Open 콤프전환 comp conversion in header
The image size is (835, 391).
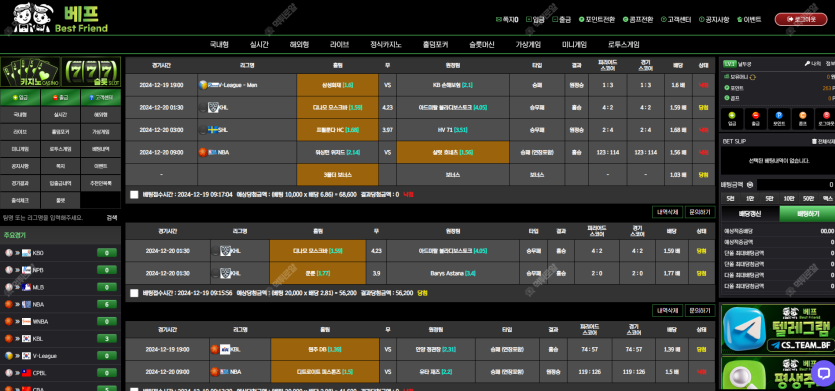point(637,20)
